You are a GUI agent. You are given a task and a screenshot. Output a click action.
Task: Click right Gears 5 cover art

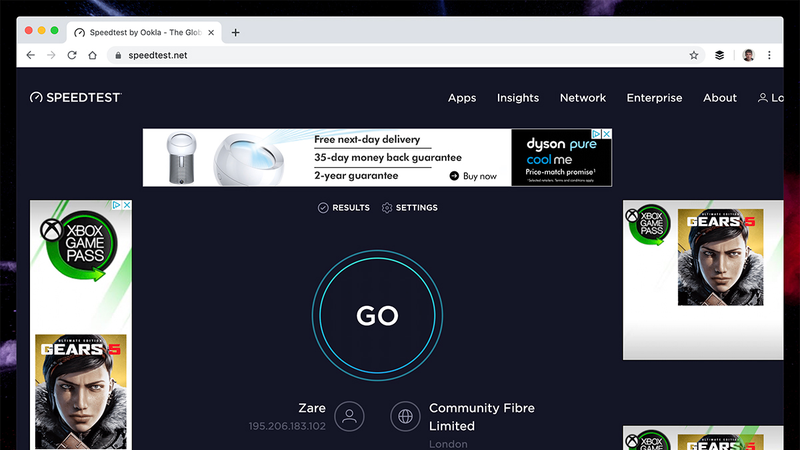[720, 257]
